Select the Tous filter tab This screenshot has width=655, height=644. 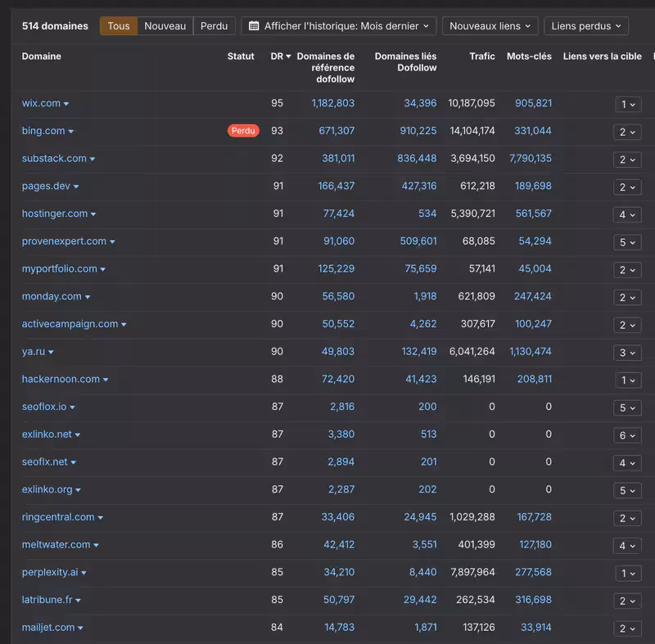pos(119,26)
